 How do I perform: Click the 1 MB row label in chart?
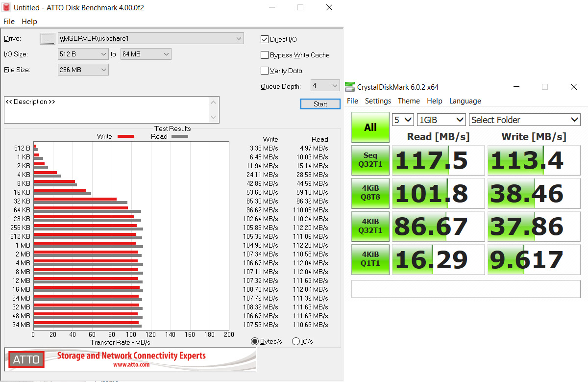(23, 245)
